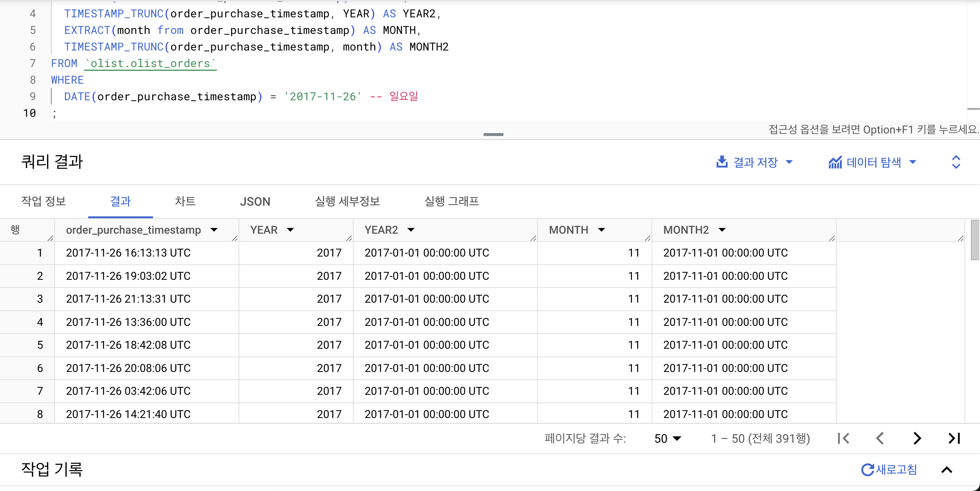Toggle the query results panel expand arrows
This screenshot has height=491, width=980.
[956, 162]
